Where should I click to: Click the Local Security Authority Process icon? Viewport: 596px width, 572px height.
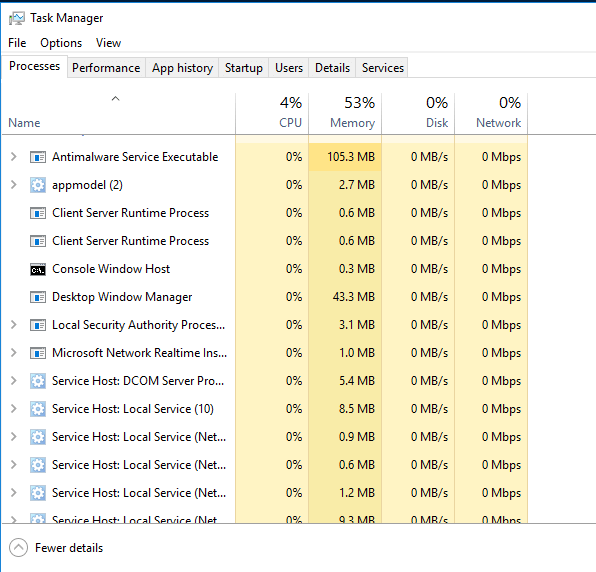tap(38, 325)
